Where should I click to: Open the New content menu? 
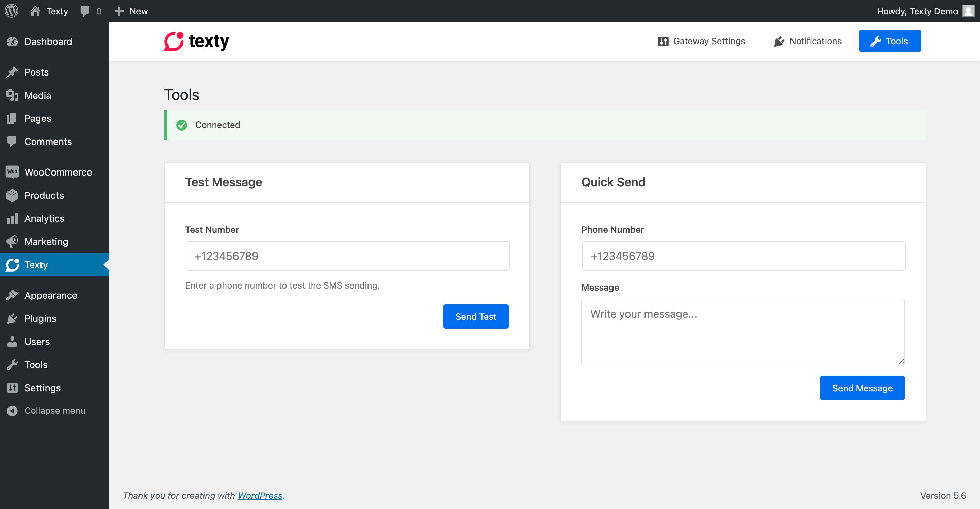click(131, 11)
